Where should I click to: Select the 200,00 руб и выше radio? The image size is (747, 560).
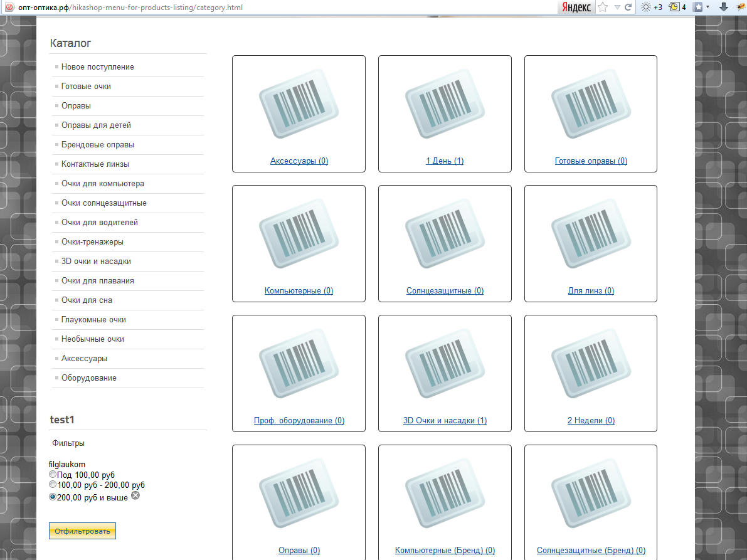(53, 497)
